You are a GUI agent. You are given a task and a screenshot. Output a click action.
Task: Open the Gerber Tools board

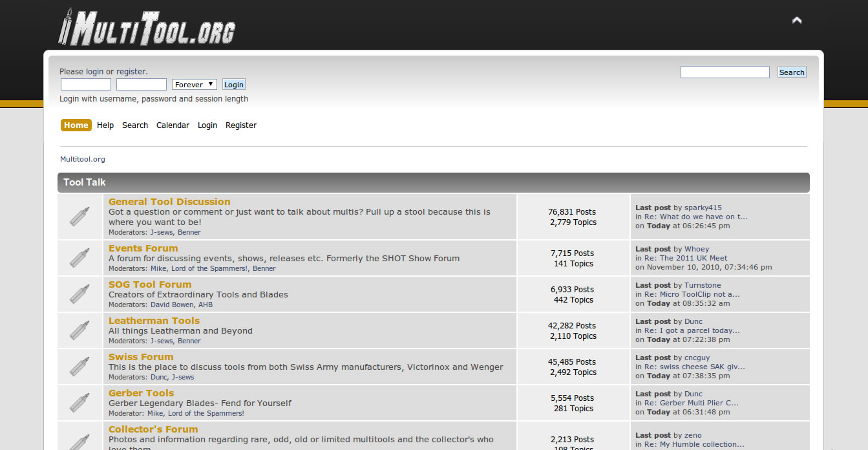click(x=142, y=393)
